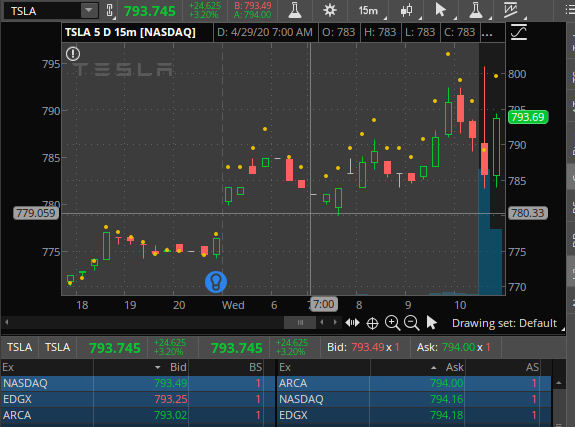
Task: Click the chart scale toggle icon
Action: [519, 32]
